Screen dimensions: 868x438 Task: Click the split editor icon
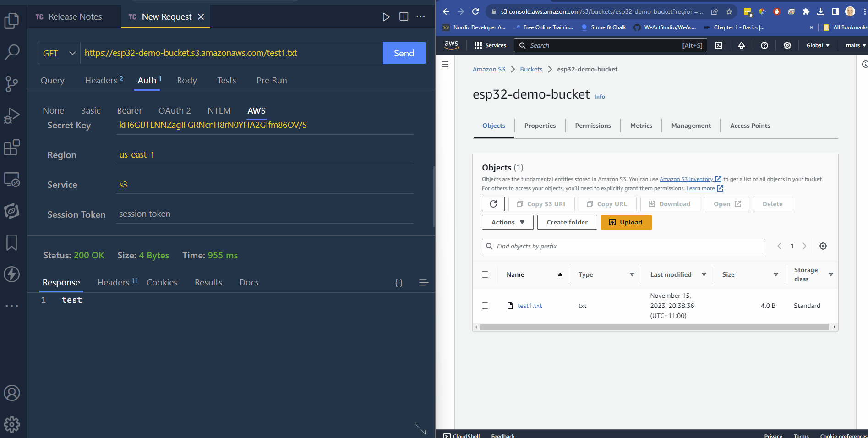pyautogui.click(x=404, y=16)
